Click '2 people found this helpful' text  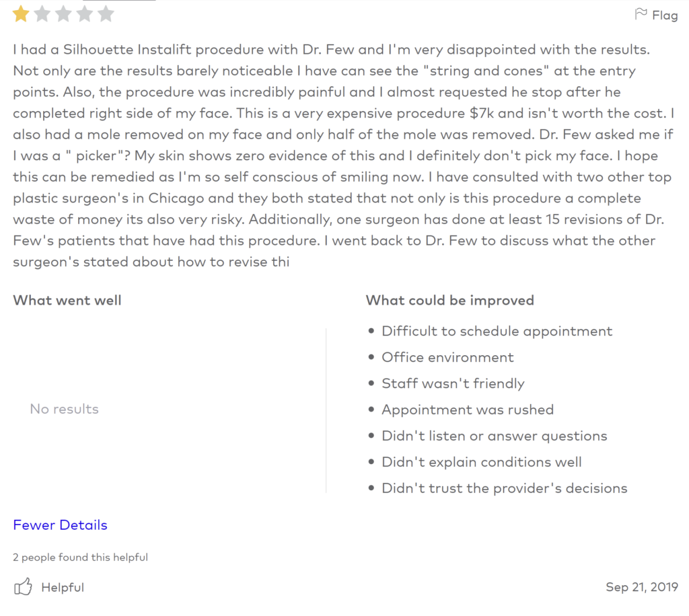pyautogui.click(x=81, y=557)
